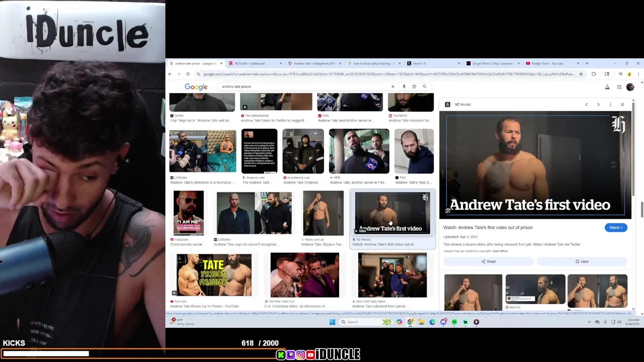Reload the Google search page
Viewport: 644px width, 362px height.
188,74
